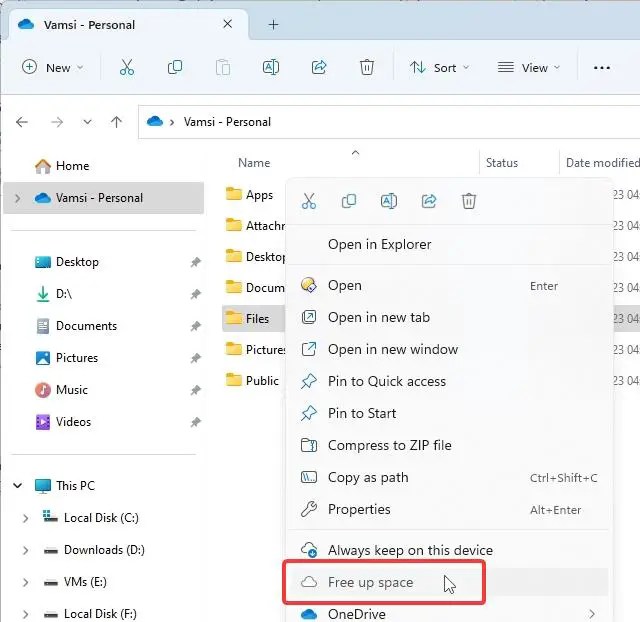This screenshot has height=622, width=640.
Task: Select VMs (E:) in the sidebar
Action: 75,582
